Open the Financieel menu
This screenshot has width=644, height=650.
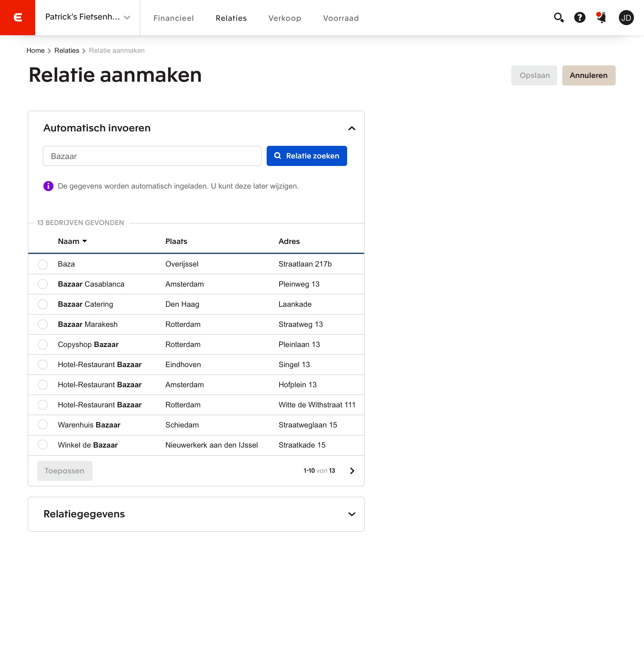173,18
